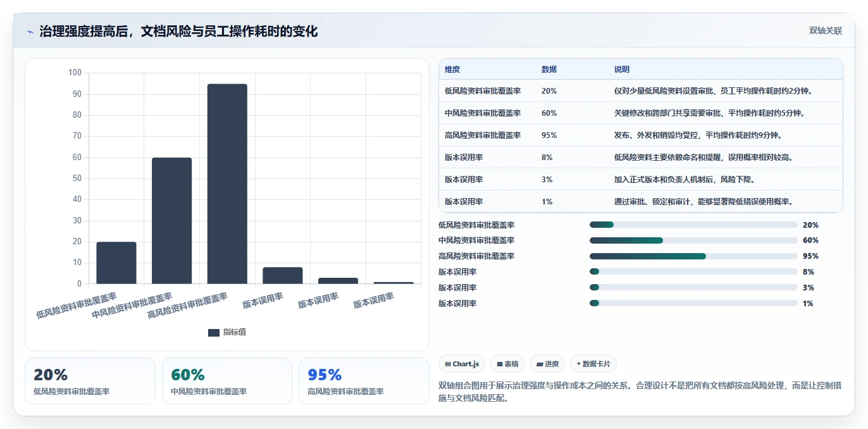Screen dimensions: 868x429
Task: Click x-axis label 低风险资料审批覆盖率
Action: 77,306
